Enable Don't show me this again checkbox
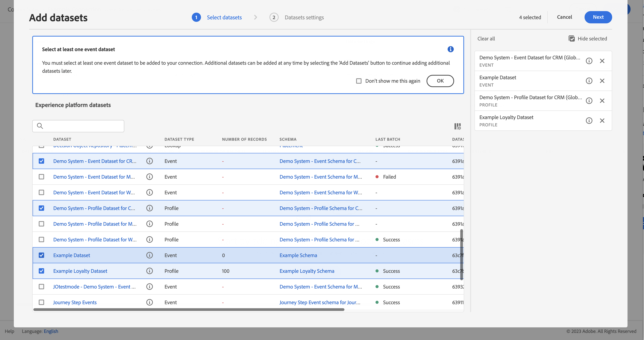 point(359,81)
